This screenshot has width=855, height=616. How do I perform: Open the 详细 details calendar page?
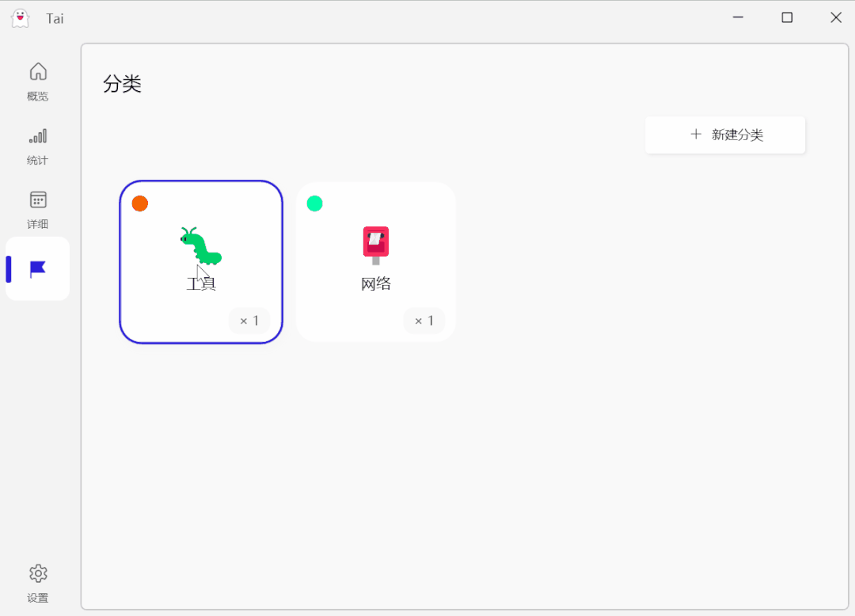37,209
